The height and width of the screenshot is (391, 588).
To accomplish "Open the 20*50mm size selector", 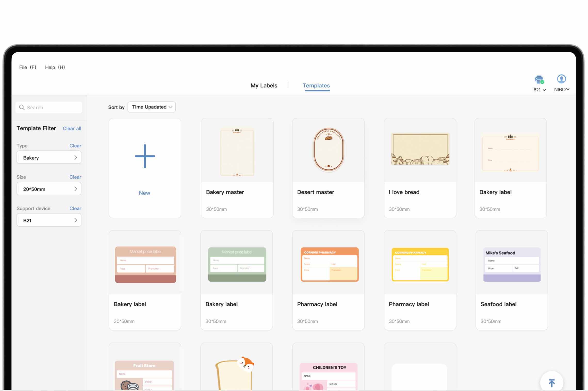I will coord(49,189).
